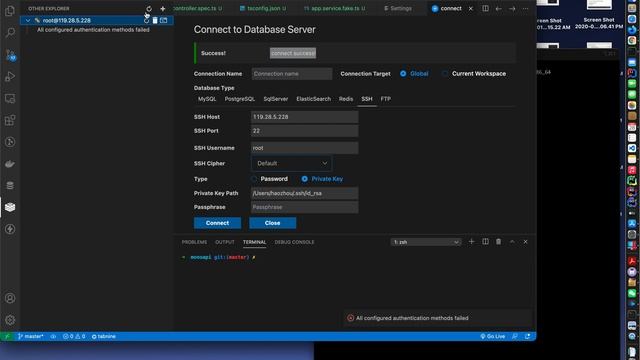Select the ElasticSearch database type
This screenshot has height=360, width=640.
[x=313, y=99]
